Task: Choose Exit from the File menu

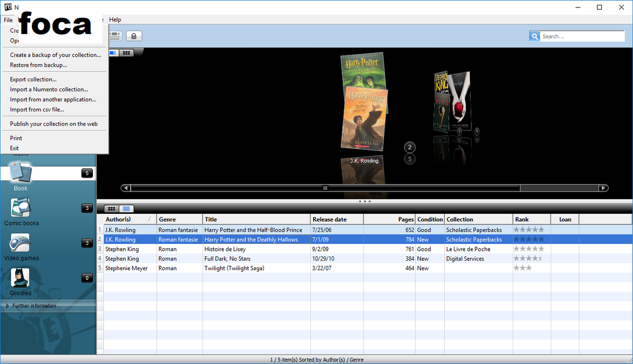Action: [x=14, y=148]
